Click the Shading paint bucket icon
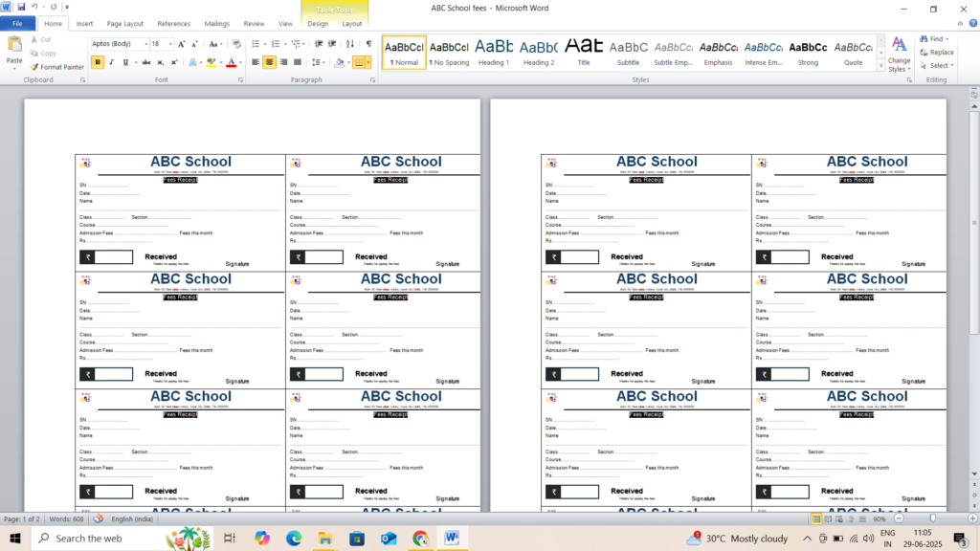Viewport: 980px width, 551px height. (x=339, y=62)
